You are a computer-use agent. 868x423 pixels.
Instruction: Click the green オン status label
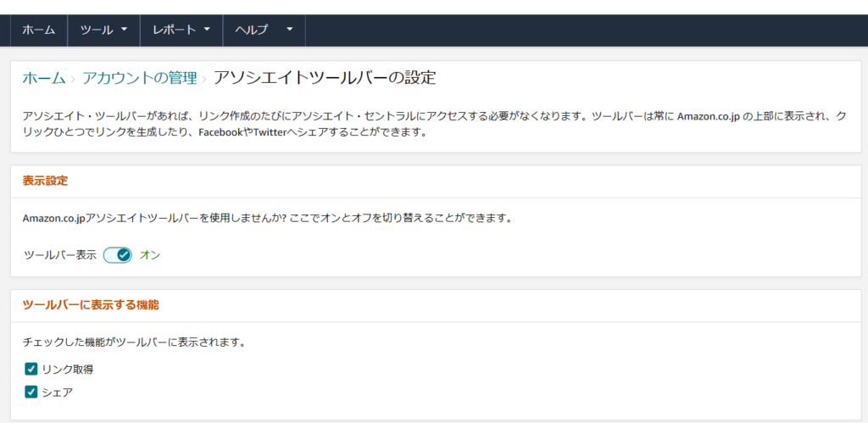pos(149,254)
